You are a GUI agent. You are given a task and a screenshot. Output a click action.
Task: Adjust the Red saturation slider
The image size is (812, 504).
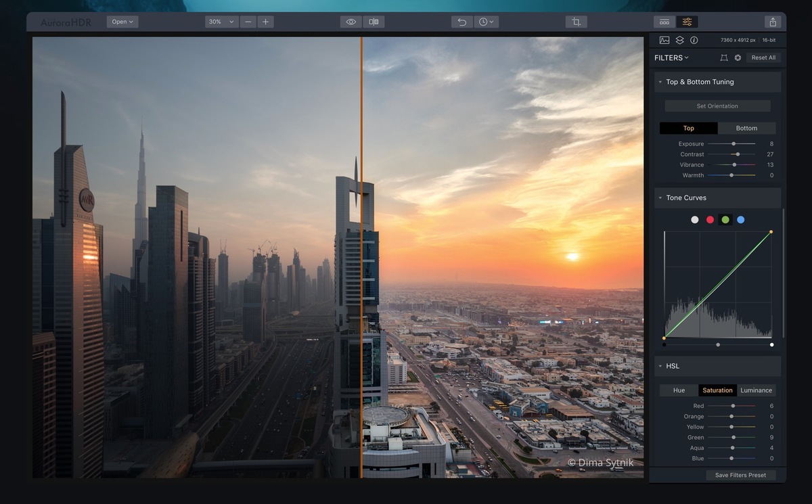(x=731, y=407)
